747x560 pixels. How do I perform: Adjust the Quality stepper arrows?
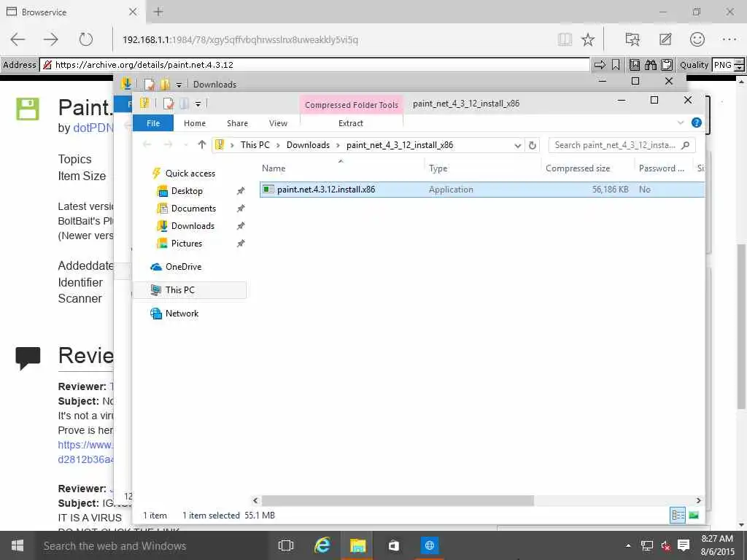(x=739, y=65)
